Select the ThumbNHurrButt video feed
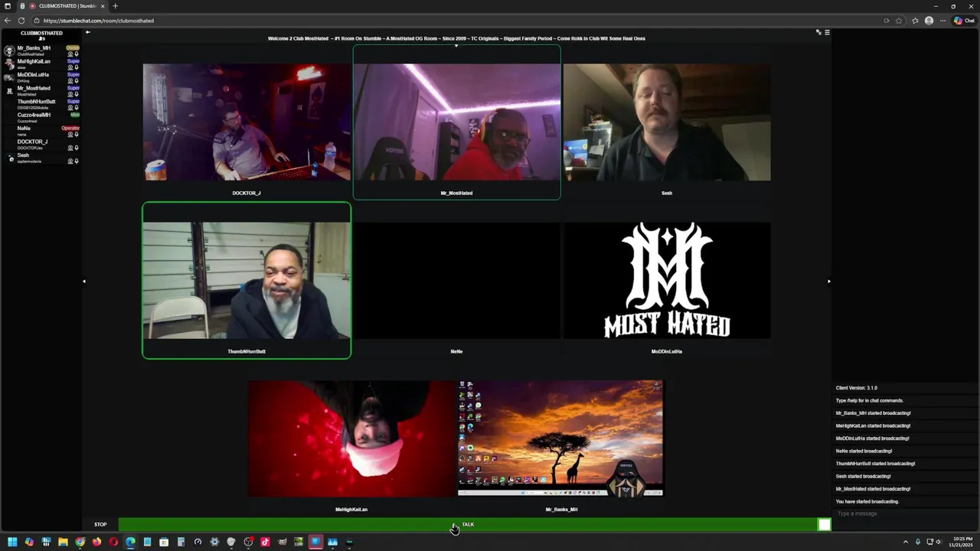 247,281
